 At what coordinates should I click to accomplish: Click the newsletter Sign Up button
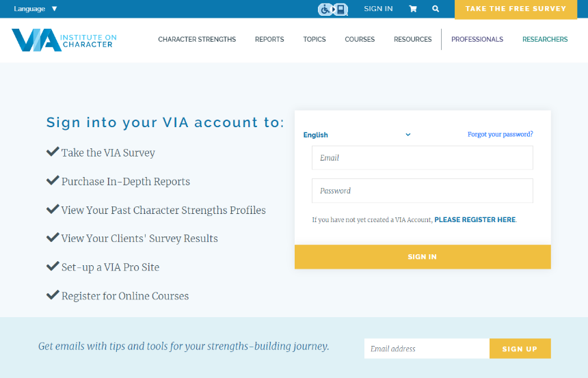520,349
